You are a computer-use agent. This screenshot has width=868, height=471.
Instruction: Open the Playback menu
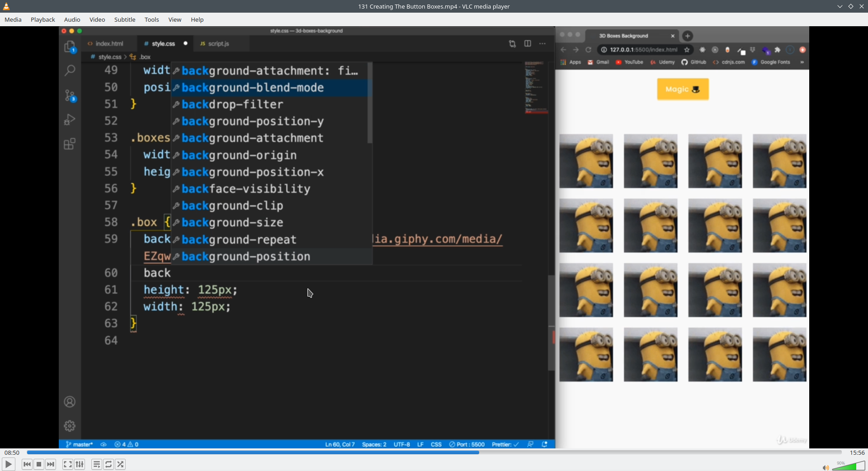[x=43, y=19]
